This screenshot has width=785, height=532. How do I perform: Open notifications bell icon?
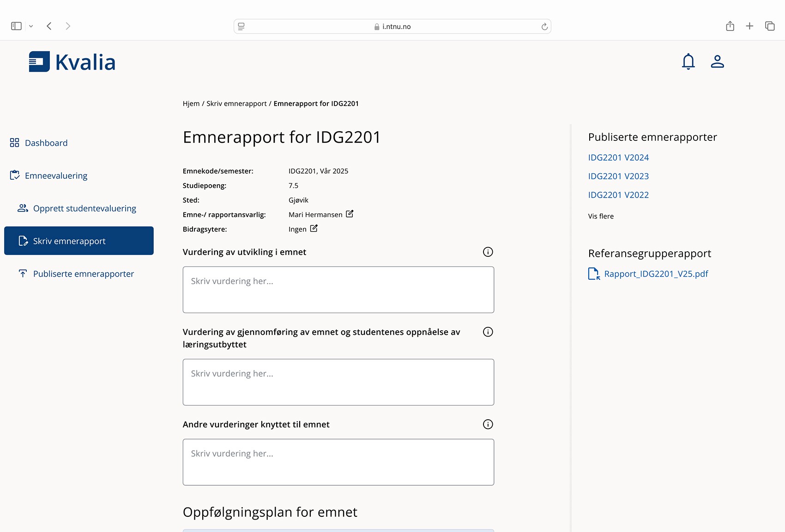point(688,61)
